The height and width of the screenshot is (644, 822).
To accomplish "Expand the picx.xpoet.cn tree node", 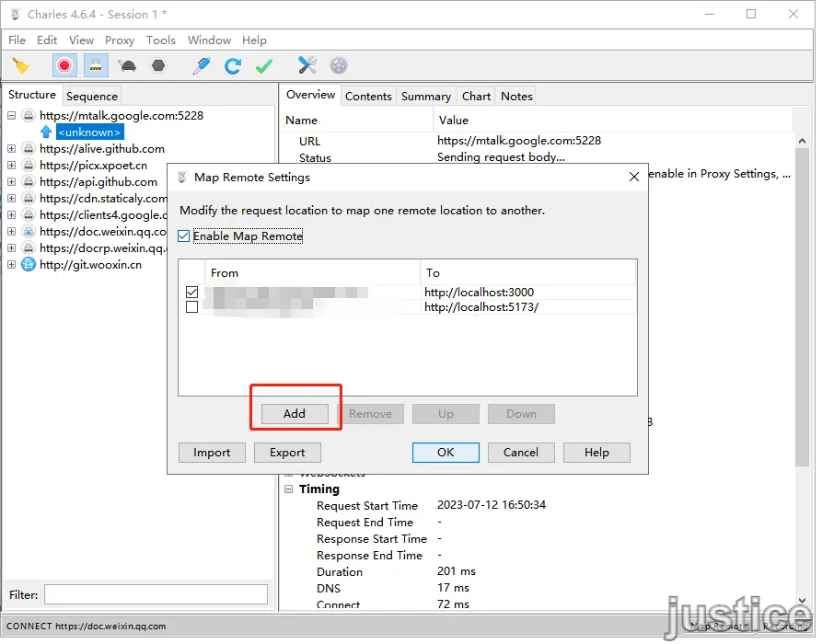I will click(12, 167).
